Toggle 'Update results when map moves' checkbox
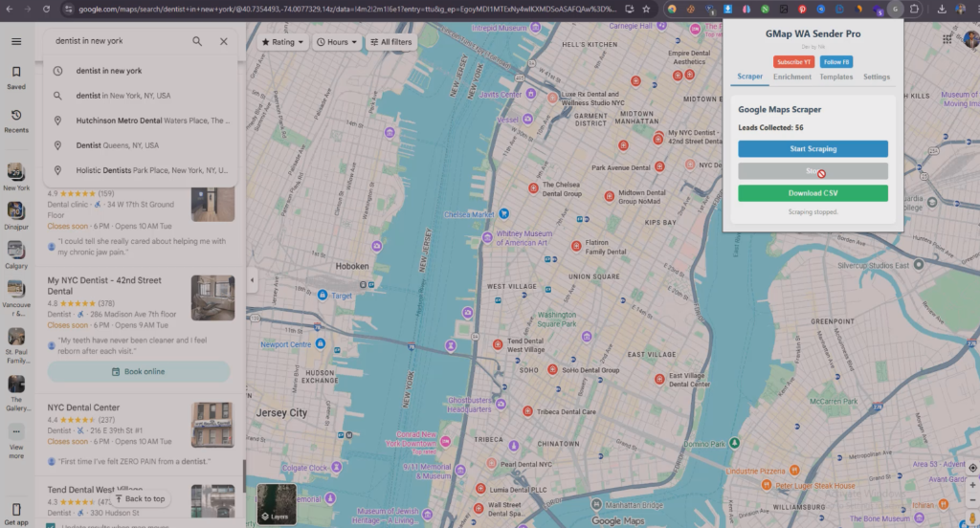 click(51, 525)
